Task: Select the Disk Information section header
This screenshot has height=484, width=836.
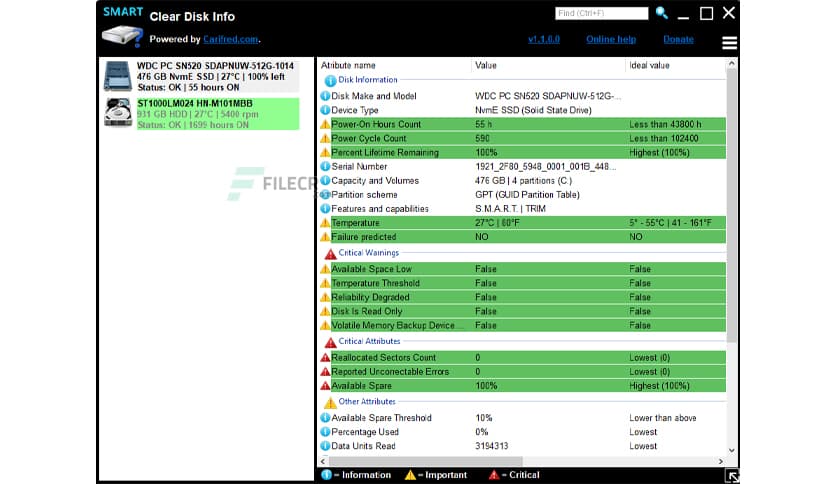Action: click(x=368, y=79)
